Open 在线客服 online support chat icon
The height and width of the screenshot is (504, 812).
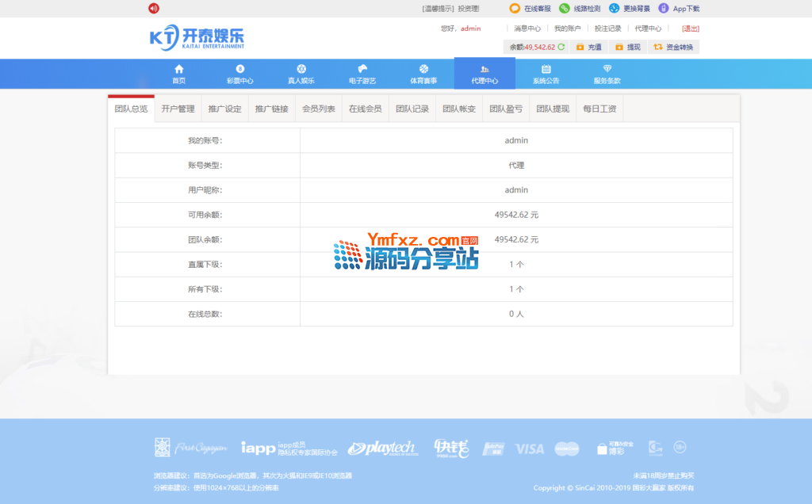(x=515, y=9)
